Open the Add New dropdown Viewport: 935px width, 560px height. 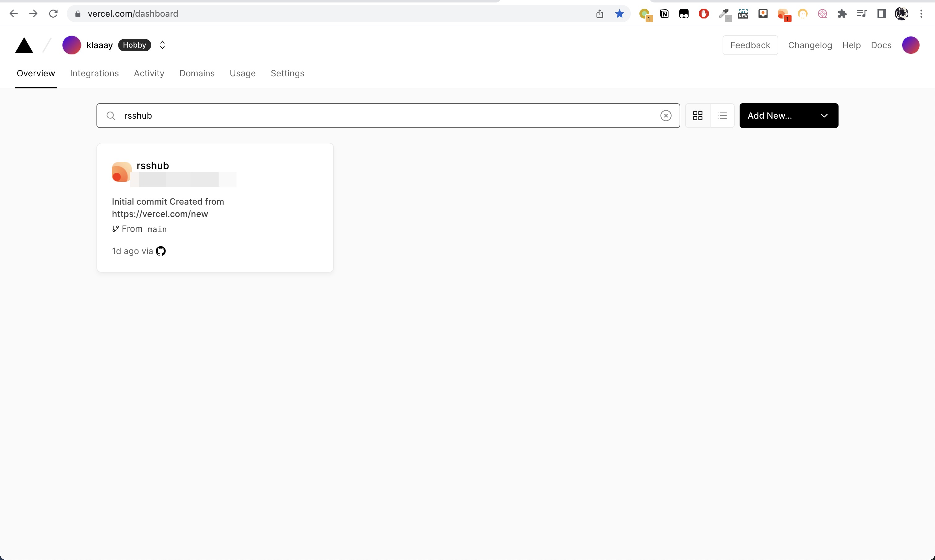(x=788, y=116)
